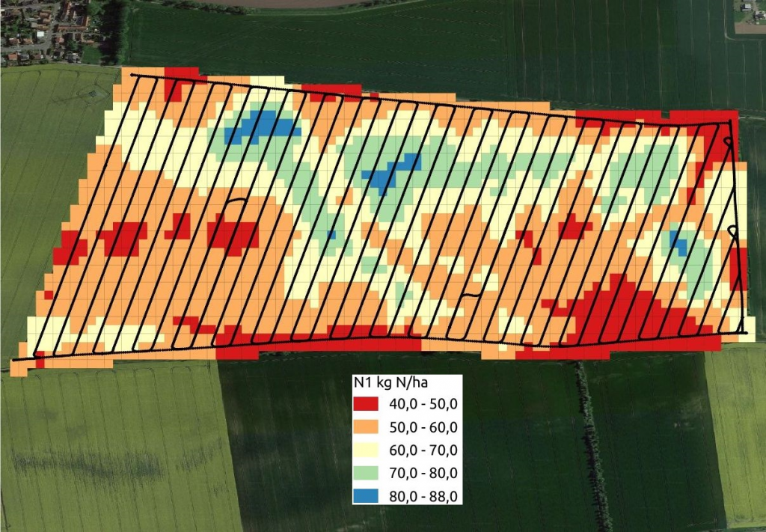Screen dimensions: 766x532
Task: Click the small blue patch near the right edge
Action: 678,242
